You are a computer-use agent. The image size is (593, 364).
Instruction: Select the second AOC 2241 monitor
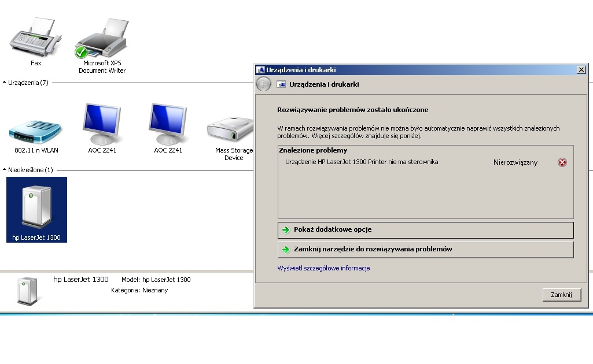coord(168,124)
